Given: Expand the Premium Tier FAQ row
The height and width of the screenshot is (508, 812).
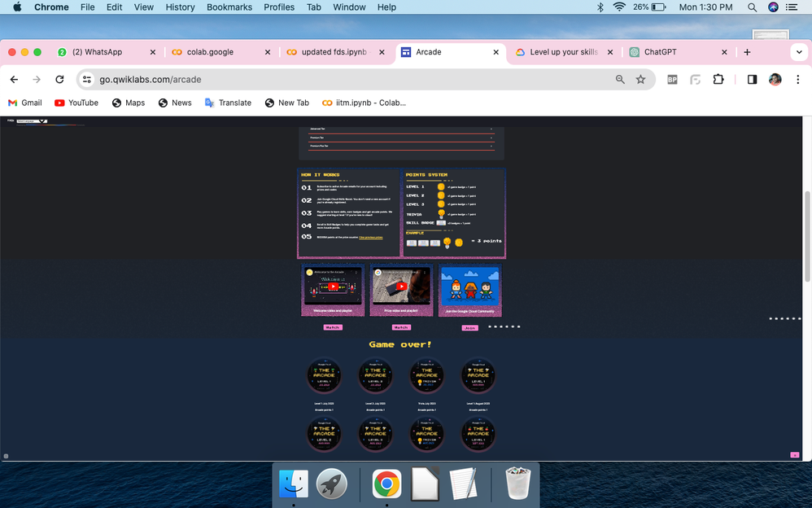Looking at the screenshot, I should click(401, 138).
